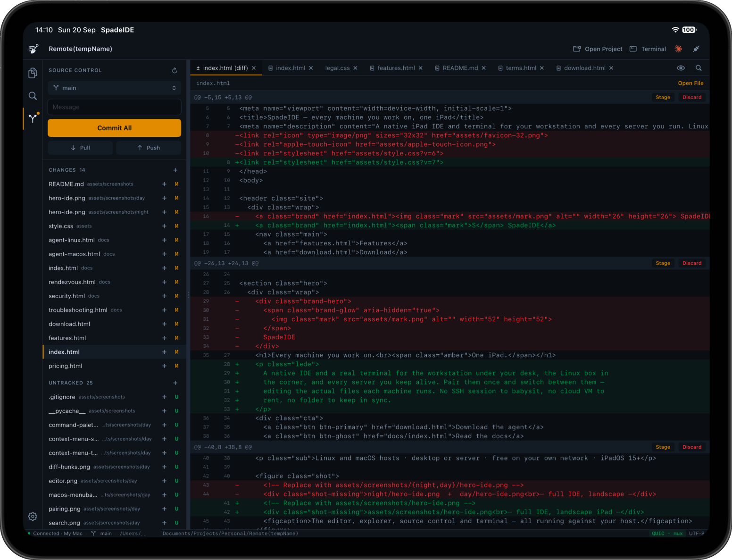Image resolution: width=732 pixels, height=560 pixels.
Task: Open Terminal from the header
Action: tap(648, 49)
